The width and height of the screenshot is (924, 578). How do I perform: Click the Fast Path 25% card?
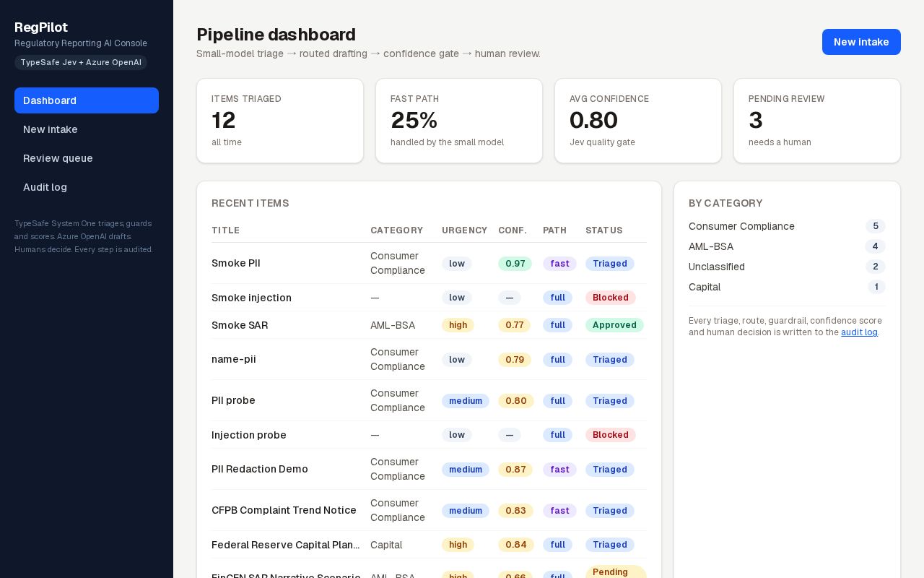(x=459, y=121)
